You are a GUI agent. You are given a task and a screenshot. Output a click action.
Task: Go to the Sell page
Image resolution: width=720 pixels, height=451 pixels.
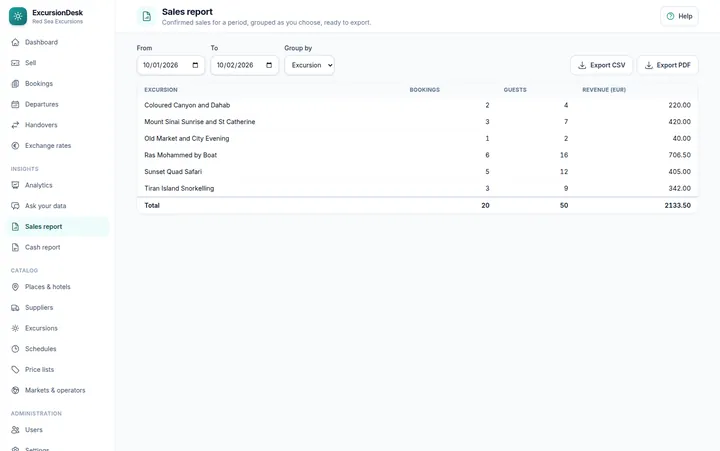click(57, 63)
